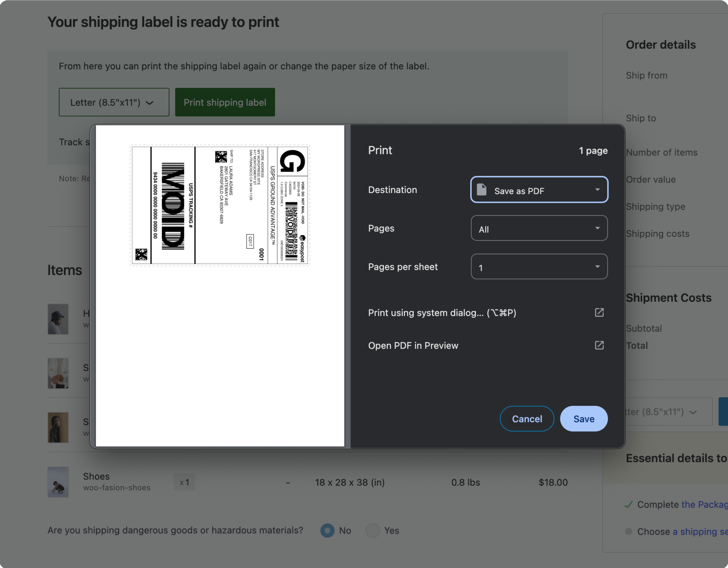Viewport: 728px width, 568px height.
Task: Click the Shoes product thumbnail
Action: 58,482
